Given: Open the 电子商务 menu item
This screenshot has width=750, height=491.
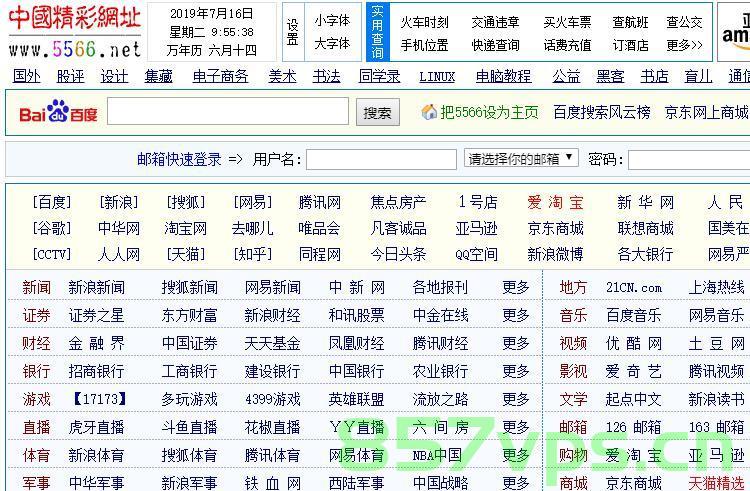Looking at the screenshot, I should point(220,76).
